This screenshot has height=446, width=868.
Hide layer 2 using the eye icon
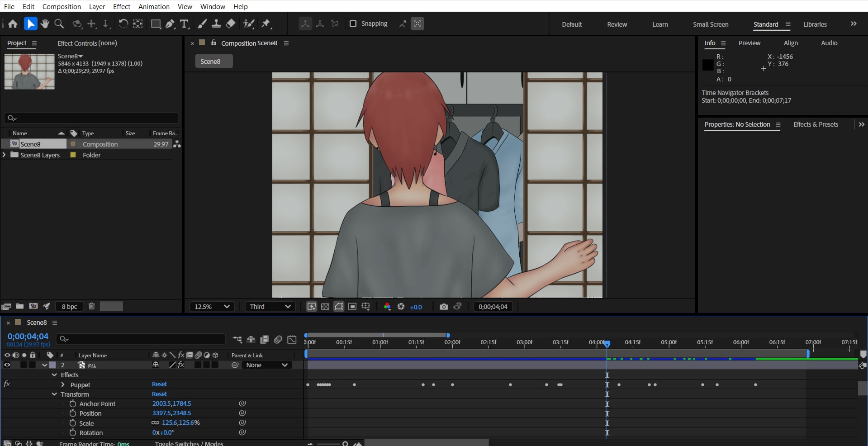(x=7, y=365)
